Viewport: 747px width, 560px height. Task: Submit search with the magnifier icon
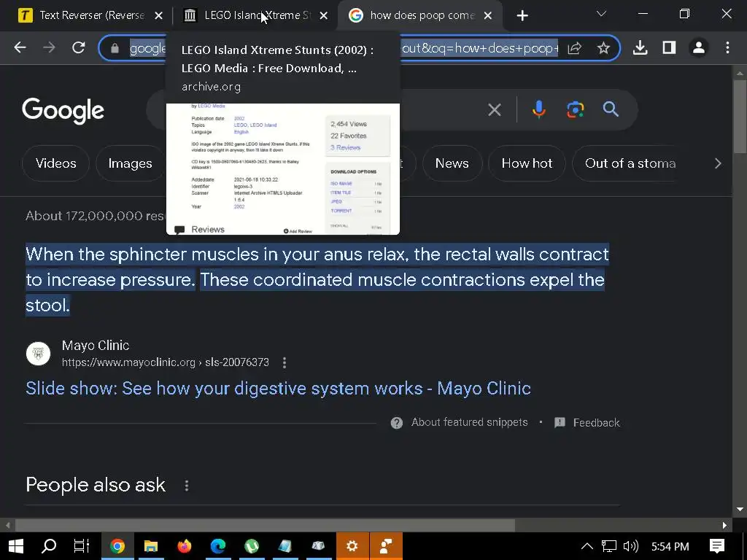point(611,109)
